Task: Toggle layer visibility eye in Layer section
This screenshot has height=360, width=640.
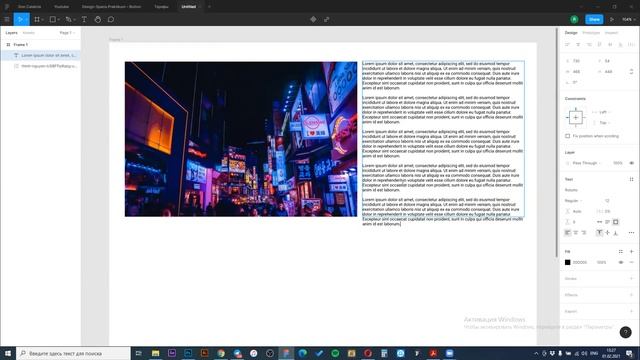Action: click(x=631, y=163)
